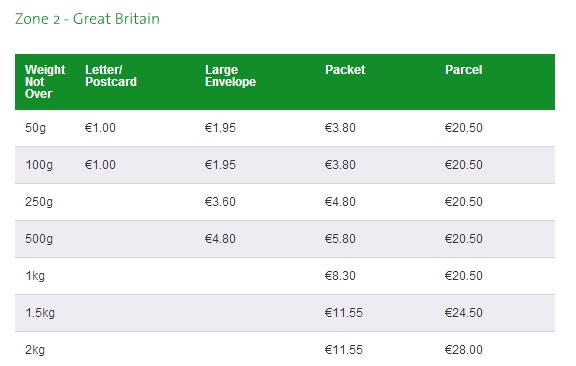Select the Packet column header

[x=345, y=70]
